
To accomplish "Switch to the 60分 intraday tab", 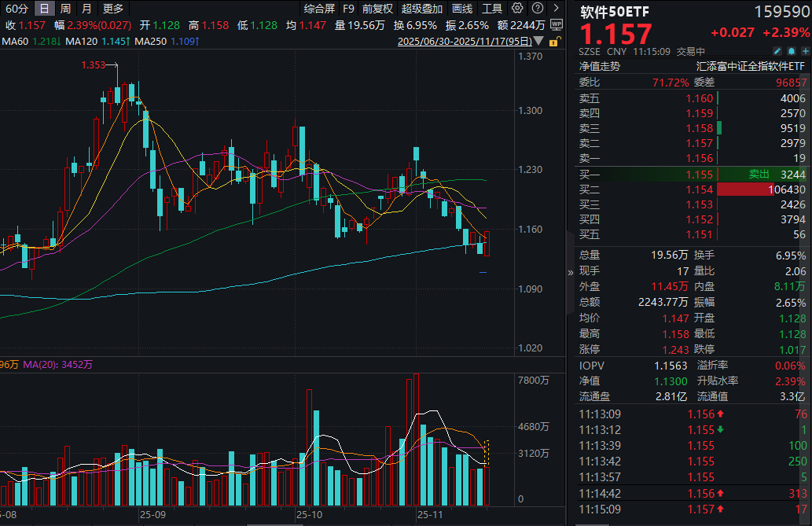I will [16, 9].
